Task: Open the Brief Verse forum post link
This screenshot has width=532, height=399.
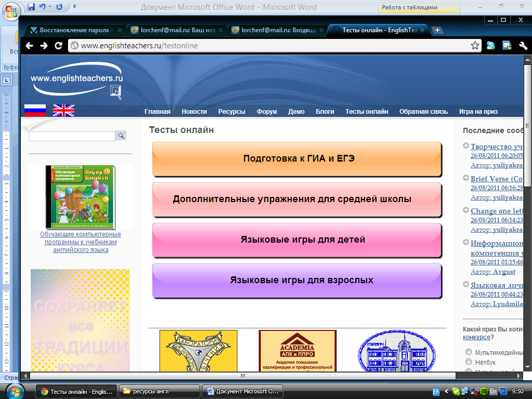Action: pos(497,179)
